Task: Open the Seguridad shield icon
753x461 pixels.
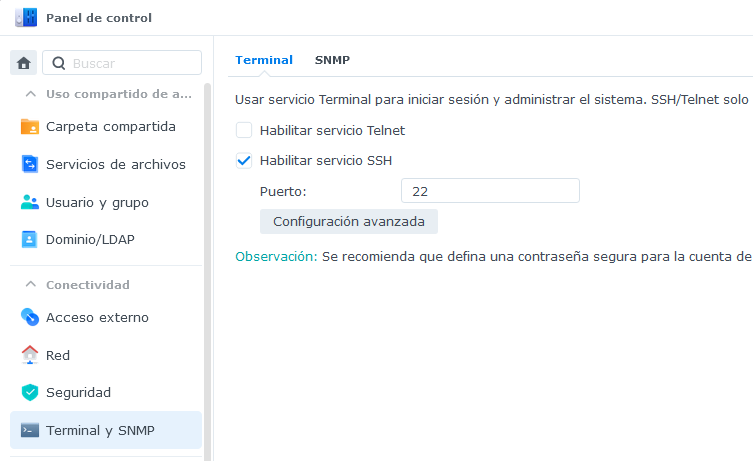Action: 30,392
